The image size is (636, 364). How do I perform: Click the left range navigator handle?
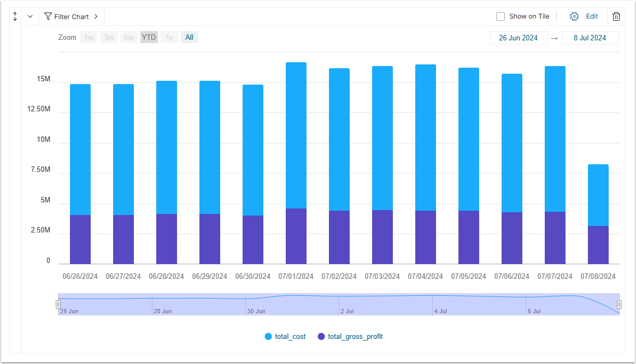pos(58,305)
